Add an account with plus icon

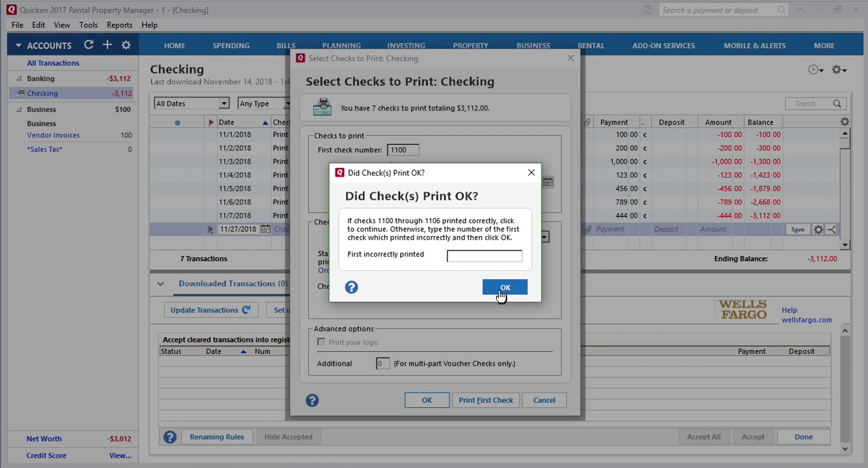tap(107, 45)
